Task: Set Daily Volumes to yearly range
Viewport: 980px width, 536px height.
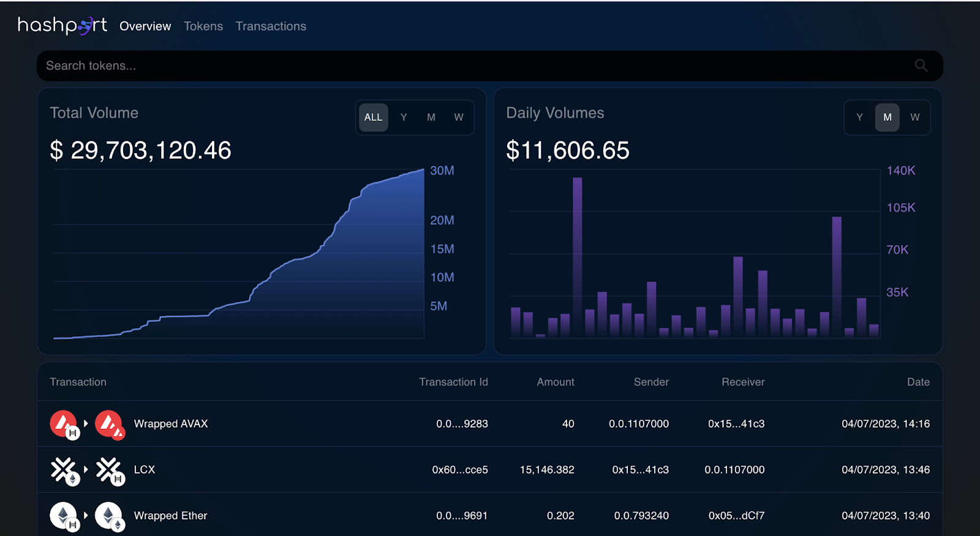Action: pos(859,117)
